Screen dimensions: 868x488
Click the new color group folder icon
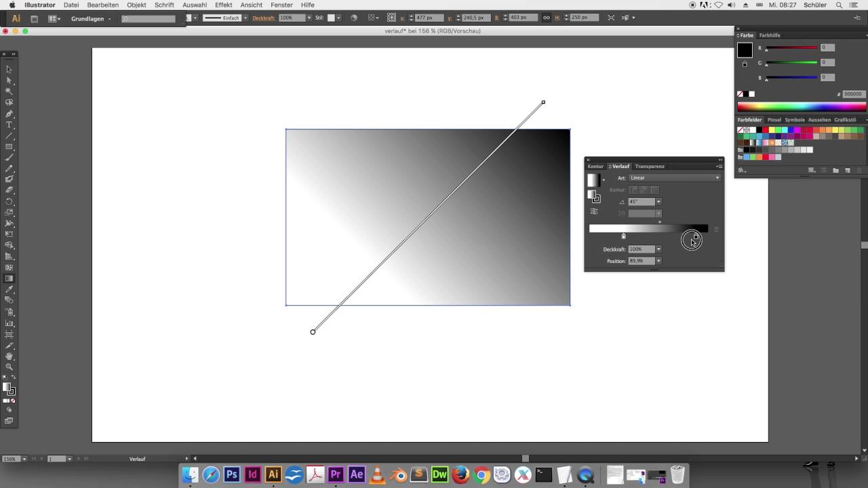pos(835,170)
